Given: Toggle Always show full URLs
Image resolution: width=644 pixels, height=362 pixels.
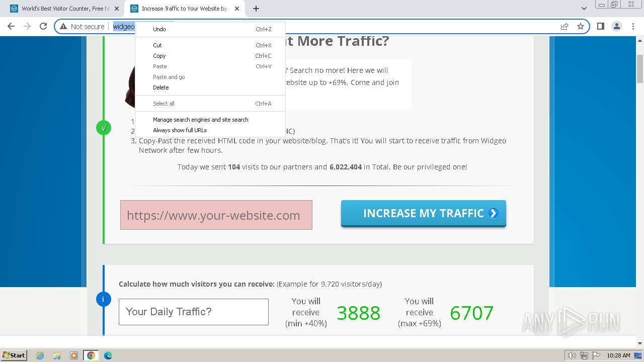Looking at the screenshot, I should point(210,130).
